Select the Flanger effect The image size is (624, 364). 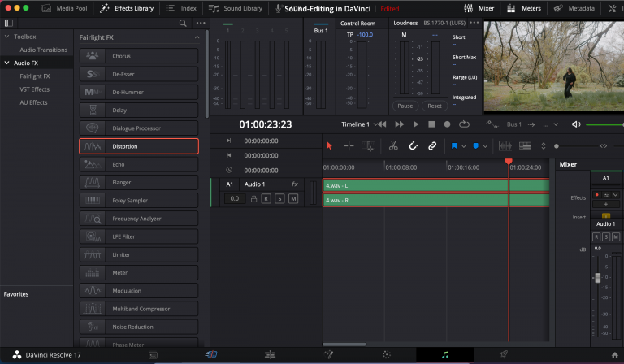coord(139,182)
